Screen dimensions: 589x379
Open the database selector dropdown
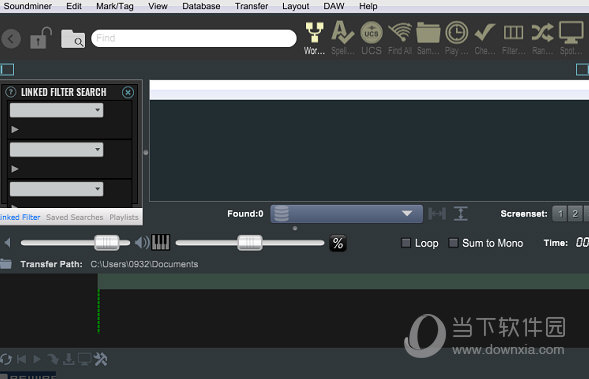coord(346,214)
